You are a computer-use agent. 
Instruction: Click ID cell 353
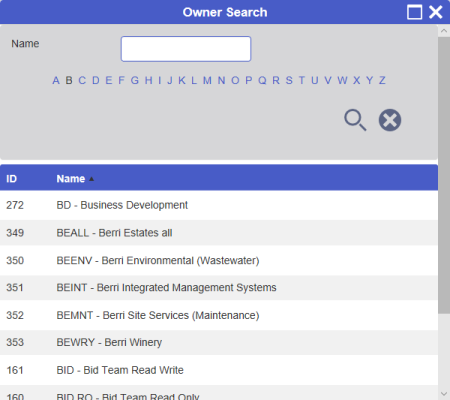tap(15, 342)
